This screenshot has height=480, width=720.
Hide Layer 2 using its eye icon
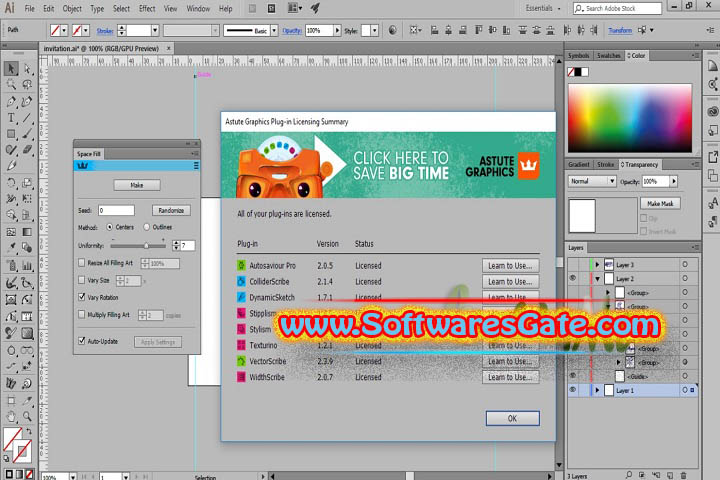tap(573, 278)
